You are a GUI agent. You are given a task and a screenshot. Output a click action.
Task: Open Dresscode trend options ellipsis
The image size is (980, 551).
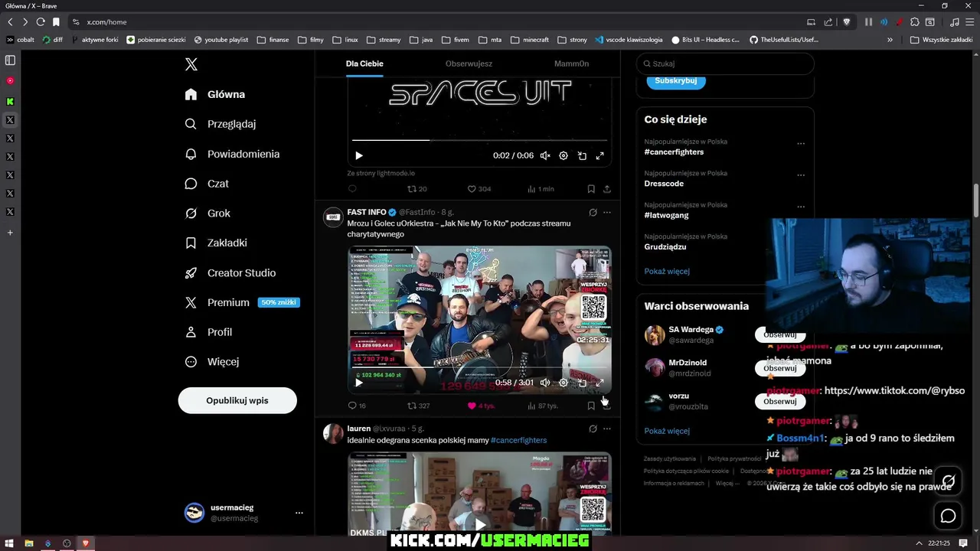tap(801, 175)
